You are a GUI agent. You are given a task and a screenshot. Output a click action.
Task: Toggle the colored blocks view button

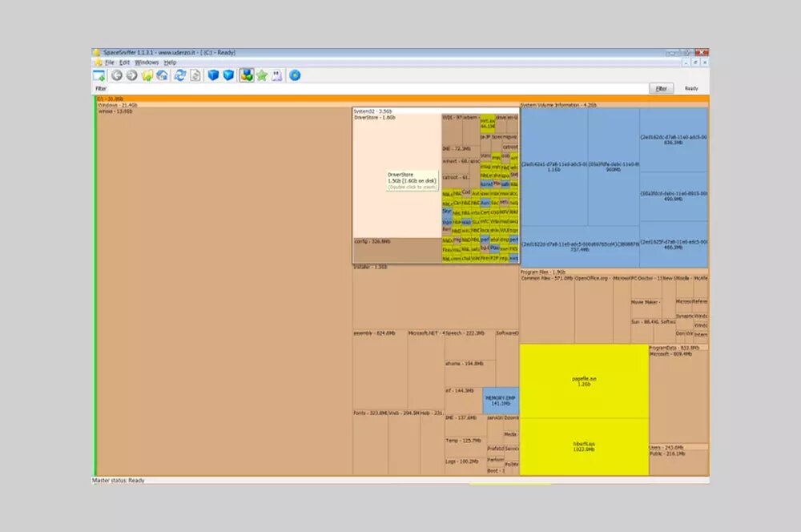tap(247, 75)
